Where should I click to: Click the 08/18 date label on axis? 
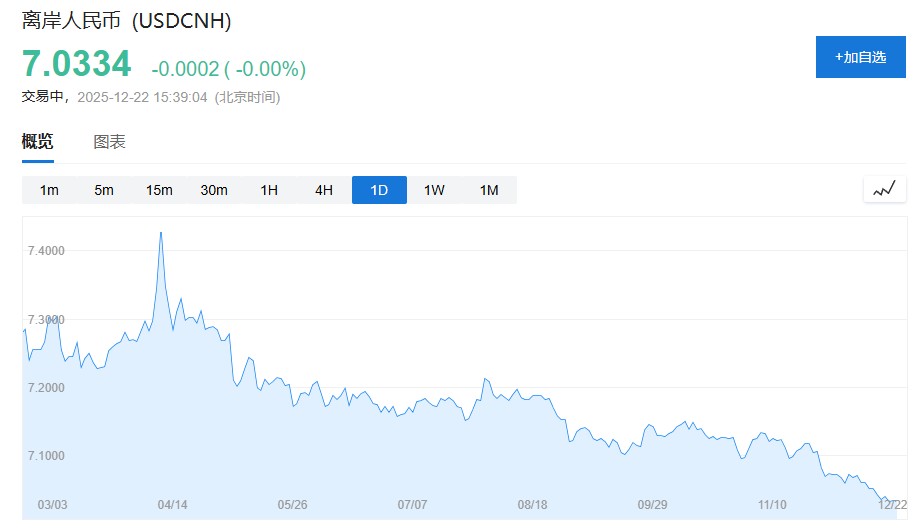coord(533,505)
